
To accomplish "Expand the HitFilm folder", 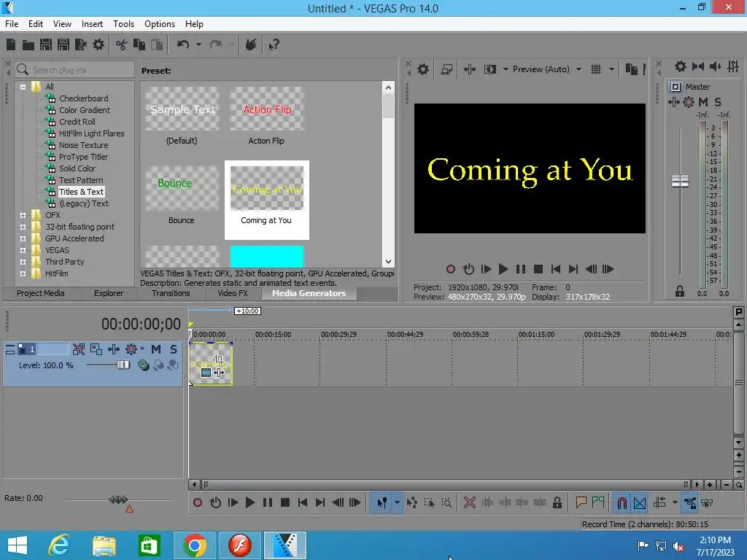I will [x=23, y=274].
